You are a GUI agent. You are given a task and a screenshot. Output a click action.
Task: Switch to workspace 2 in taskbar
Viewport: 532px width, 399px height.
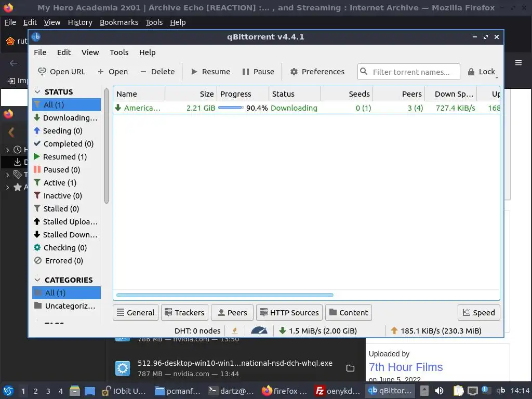(x=36, y=391)
